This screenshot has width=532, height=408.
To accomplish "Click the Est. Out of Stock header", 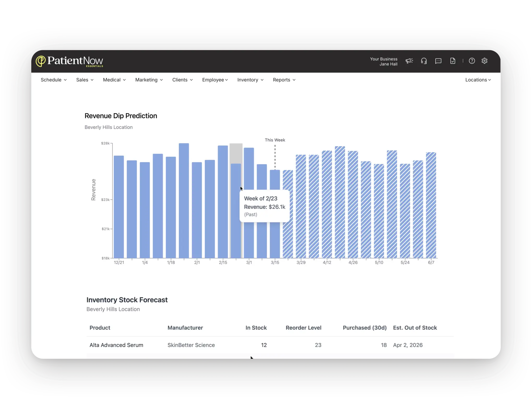I will 415,328.
